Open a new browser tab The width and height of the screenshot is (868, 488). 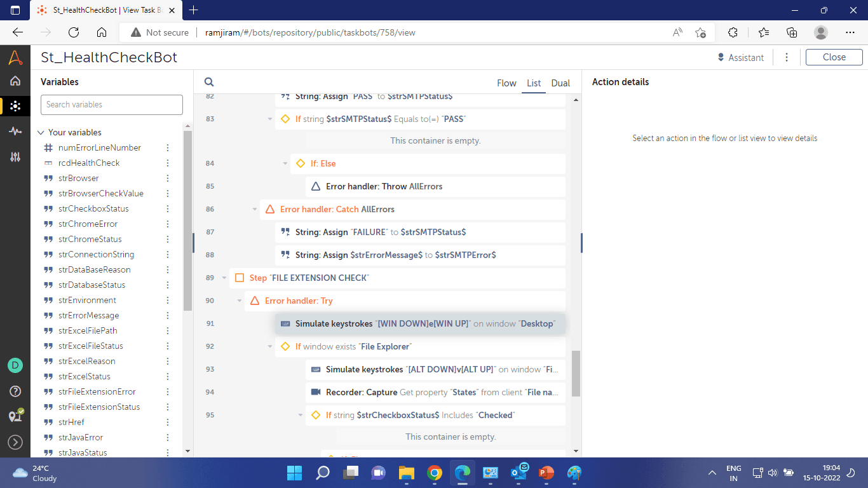coord(194,10)
